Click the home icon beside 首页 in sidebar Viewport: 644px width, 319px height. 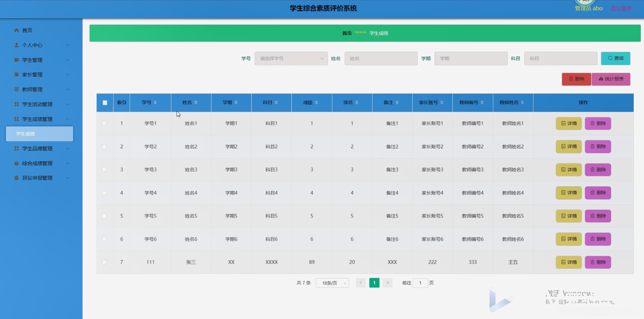coord(16,30)
